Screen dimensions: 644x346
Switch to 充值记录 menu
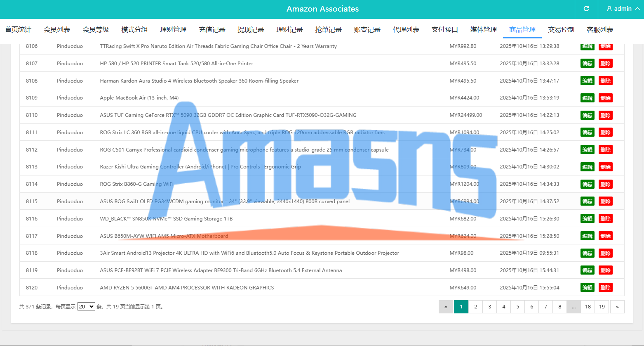tap(212, 30)
